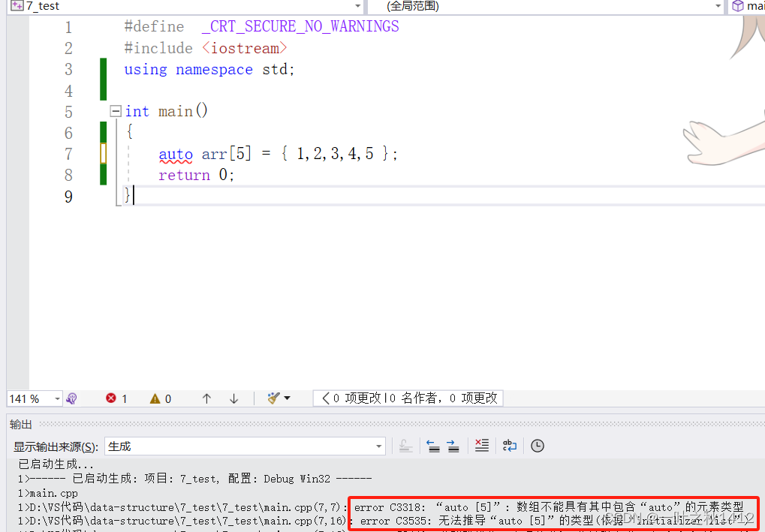
Task: Collapse the main function with the minus box
Action: (115, 110)
